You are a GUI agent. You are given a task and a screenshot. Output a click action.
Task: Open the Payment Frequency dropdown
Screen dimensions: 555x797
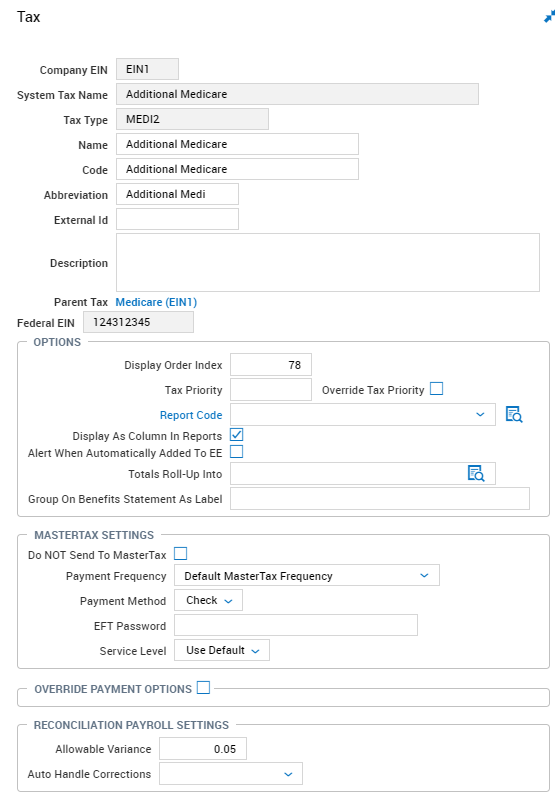point(307,575)
